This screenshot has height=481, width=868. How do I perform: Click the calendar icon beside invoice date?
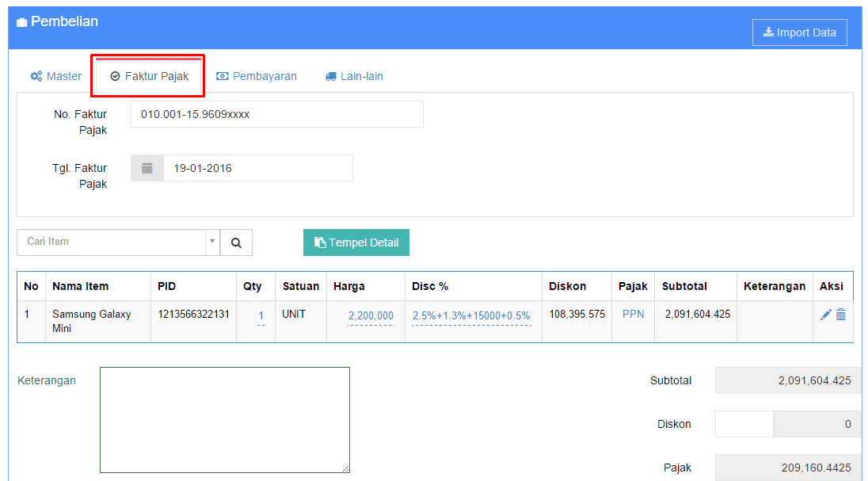coord(147,168)
